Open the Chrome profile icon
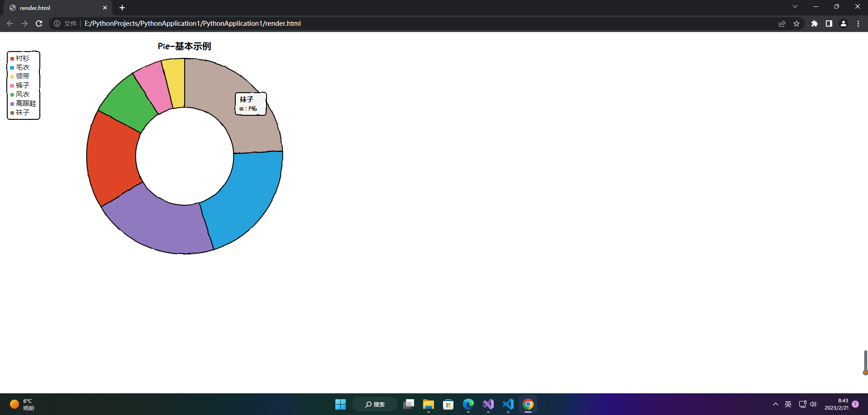868x415 pixels. pyautogui.click(x=844, y=24)
